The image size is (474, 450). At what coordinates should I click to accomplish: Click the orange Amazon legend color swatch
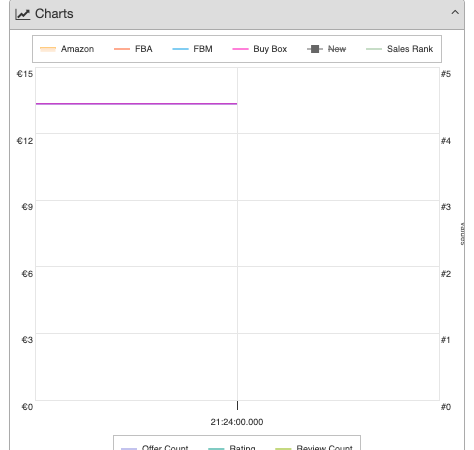point(48,49)
